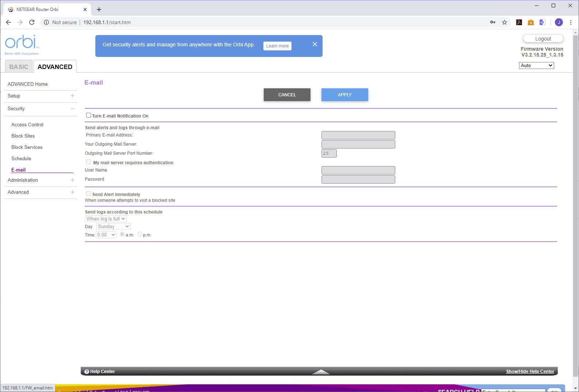
Task: Select the ADVANCED tab
Action: [x=55, y=66]
